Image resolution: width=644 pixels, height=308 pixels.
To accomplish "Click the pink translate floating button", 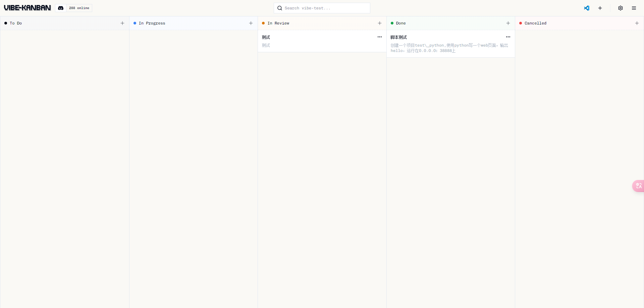I will (638, 186).
